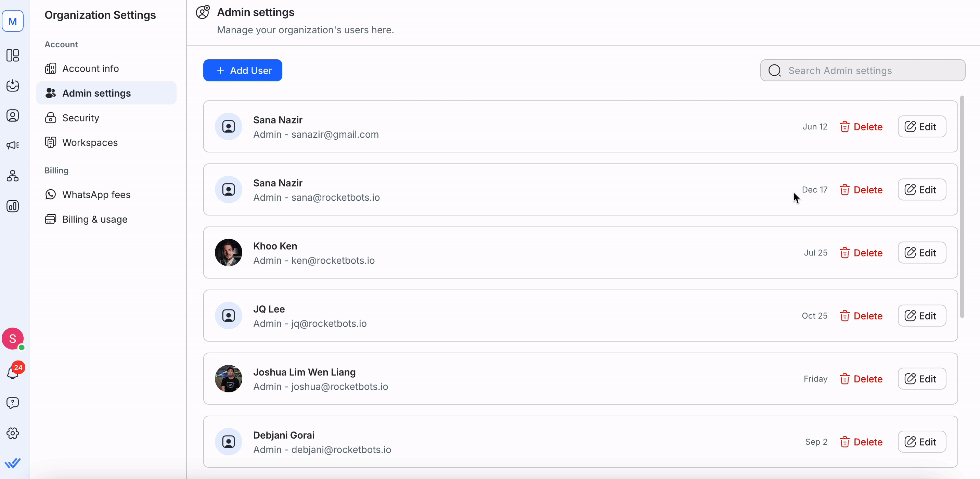Open the Workspaces settings page
This screenshot has width=980, height=479.
(90, 143)
